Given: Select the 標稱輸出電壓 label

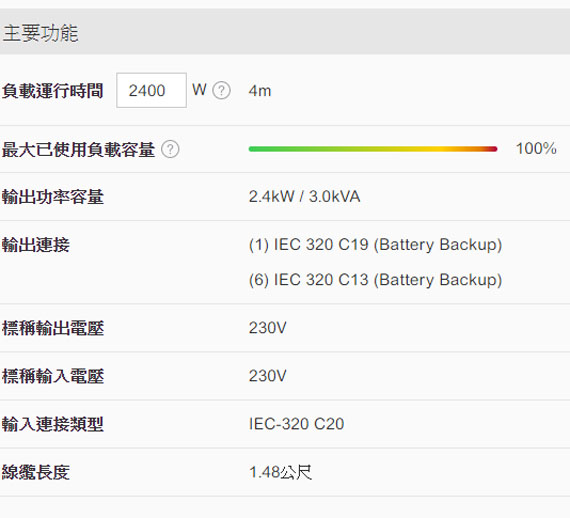Looking at the screenshot, I should (x=53, y=328).
